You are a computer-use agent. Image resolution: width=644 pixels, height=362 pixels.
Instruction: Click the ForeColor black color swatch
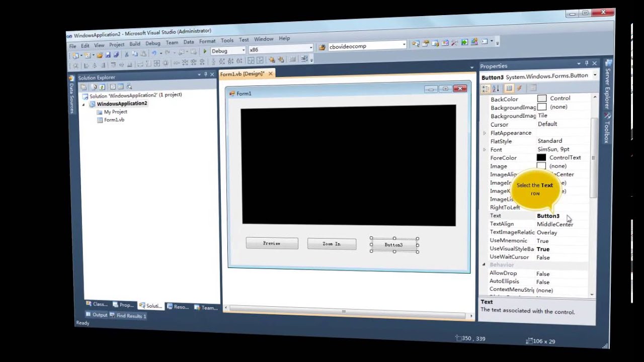[541, 158]
